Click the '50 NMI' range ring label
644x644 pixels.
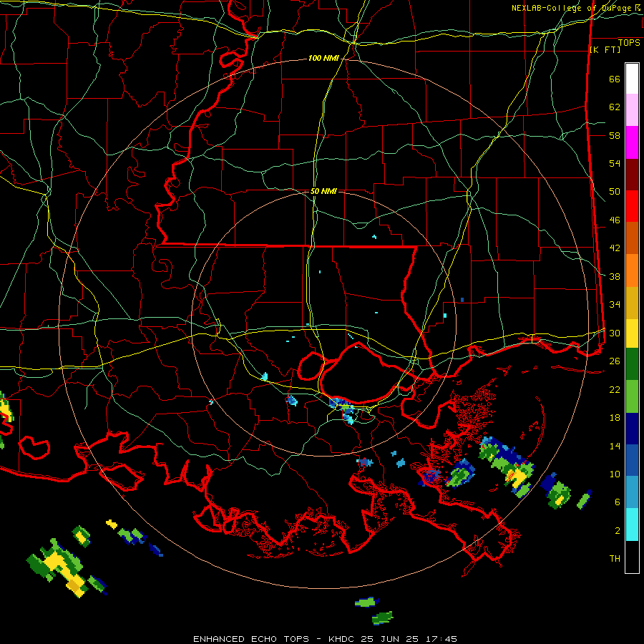tap(323, 191)
